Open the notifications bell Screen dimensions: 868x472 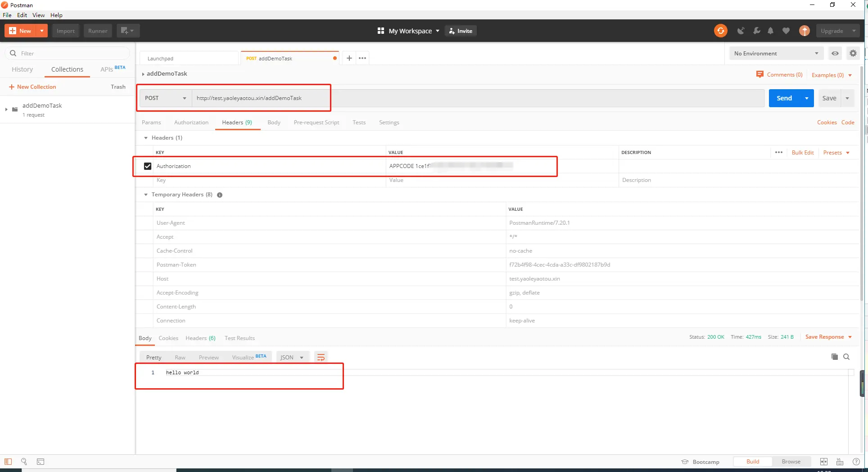coord(771,31)
